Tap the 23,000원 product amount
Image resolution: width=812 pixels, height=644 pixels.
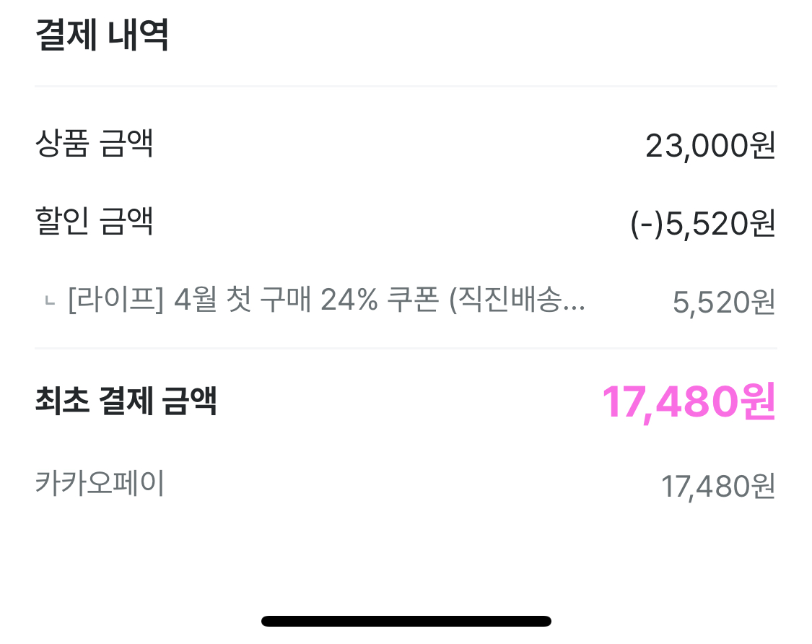710,146
